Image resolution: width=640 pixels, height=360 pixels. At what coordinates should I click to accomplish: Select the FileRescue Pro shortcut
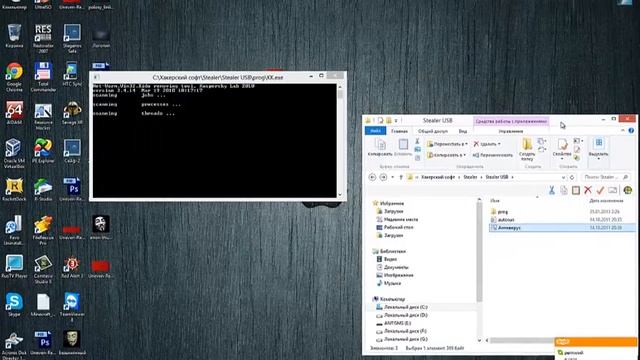[x=43, y=230]
